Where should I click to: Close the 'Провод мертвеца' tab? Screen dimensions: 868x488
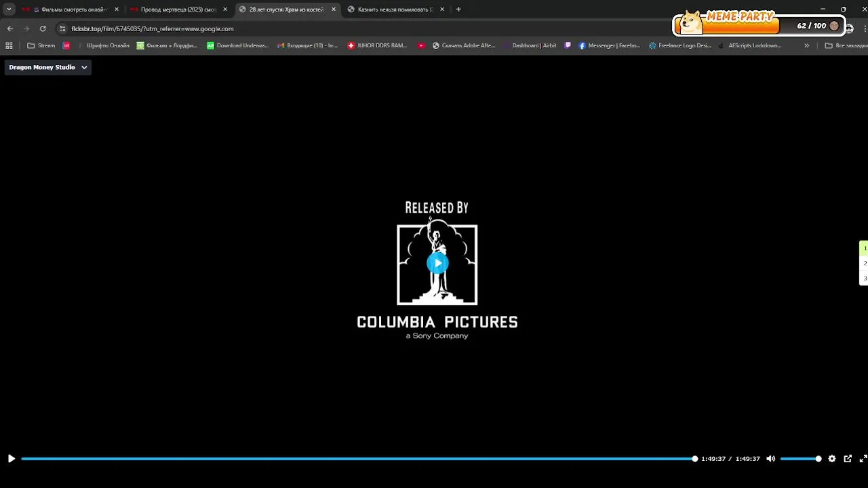tap(225, 9)
